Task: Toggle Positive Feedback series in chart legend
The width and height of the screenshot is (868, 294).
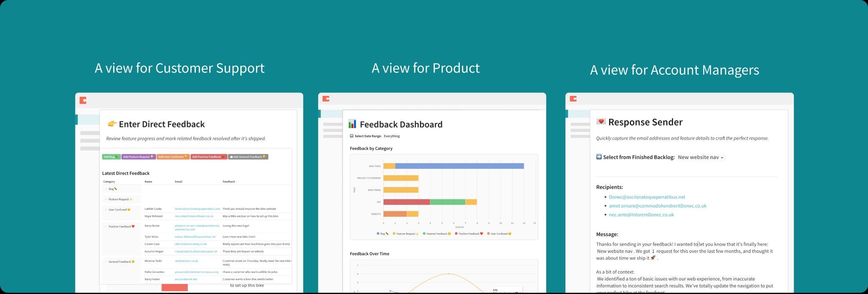Action: coord(469,234)
